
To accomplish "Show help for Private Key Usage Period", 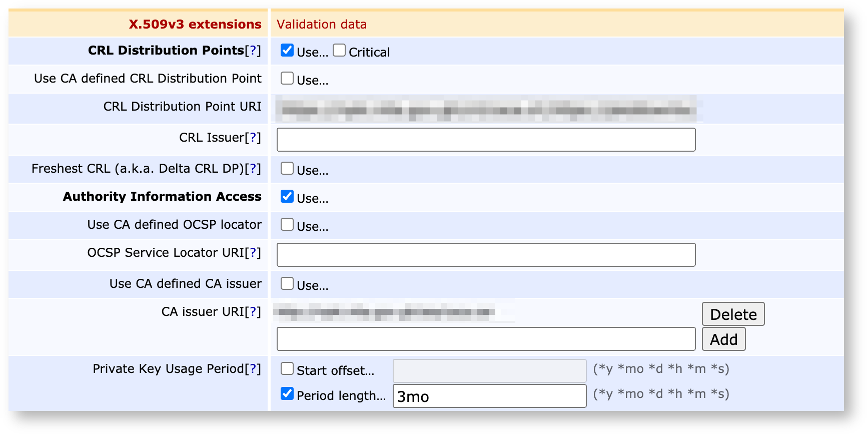I will (253, 369).
